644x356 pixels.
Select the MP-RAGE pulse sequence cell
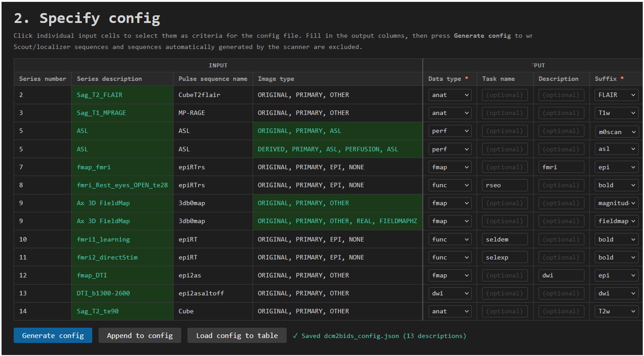tap(213, 113)
